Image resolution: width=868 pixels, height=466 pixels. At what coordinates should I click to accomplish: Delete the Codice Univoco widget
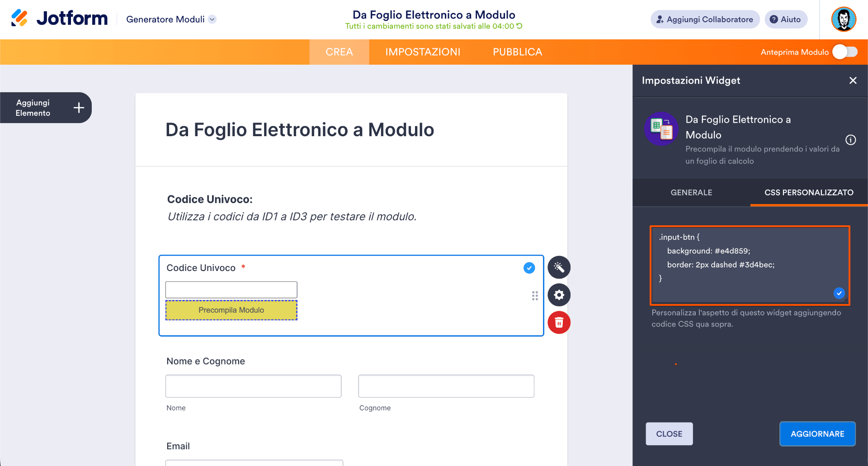(559, 323)
